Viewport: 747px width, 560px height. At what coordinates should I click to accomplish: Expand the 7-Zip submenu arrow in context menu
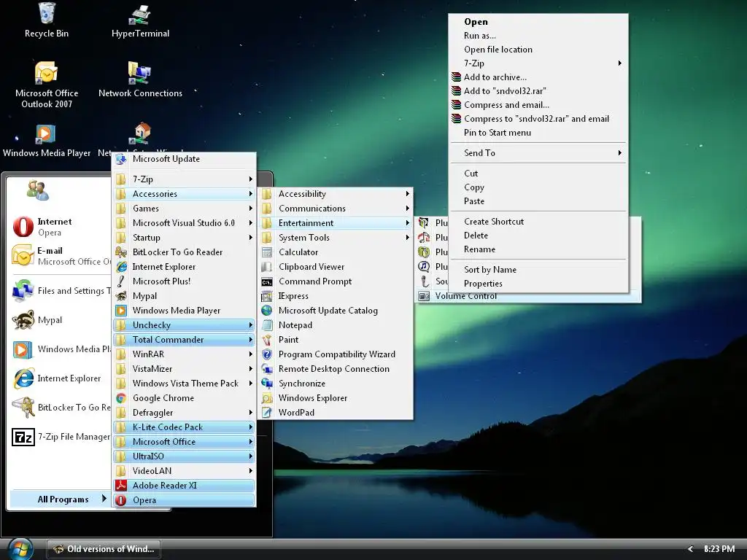(x=620, y=63)
